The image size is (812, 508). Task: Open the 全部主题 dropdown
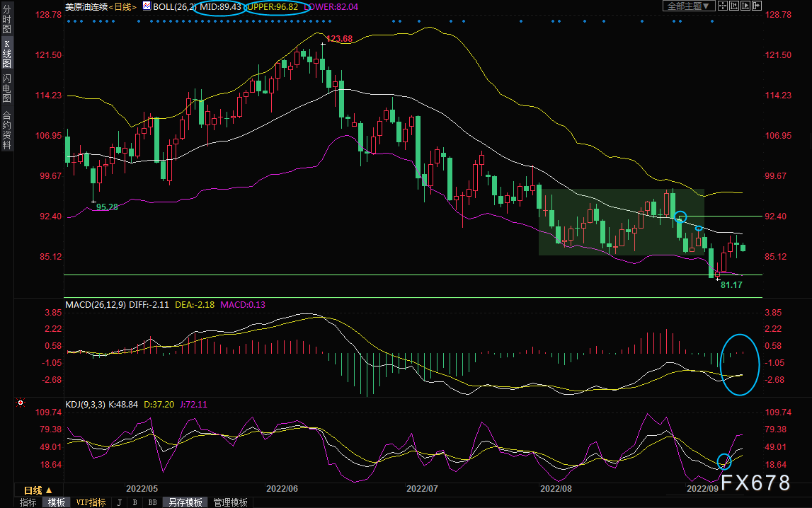[689, 6]
